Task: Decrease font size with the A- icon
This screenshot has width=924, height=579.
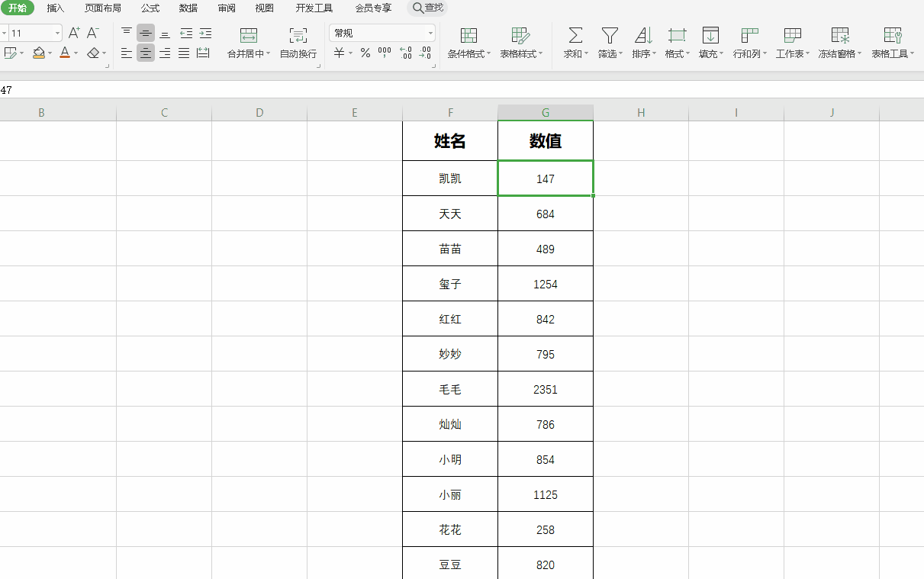Action: click(93, 33)
